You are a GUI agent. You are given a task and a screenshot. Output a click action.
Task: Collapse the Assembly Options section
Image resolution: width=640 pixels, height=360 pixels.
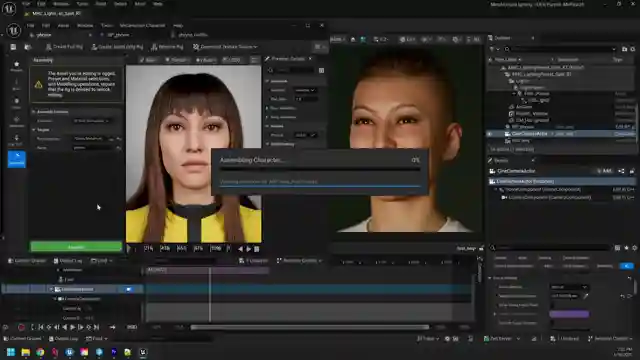[x=34, y=111]
